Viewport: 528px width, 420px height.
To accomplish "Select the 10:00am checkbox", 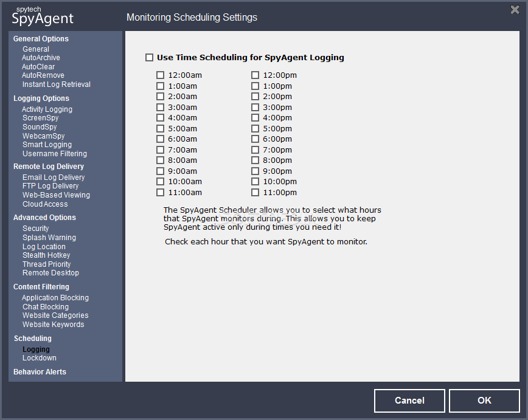I will click(x=161, y=182).
